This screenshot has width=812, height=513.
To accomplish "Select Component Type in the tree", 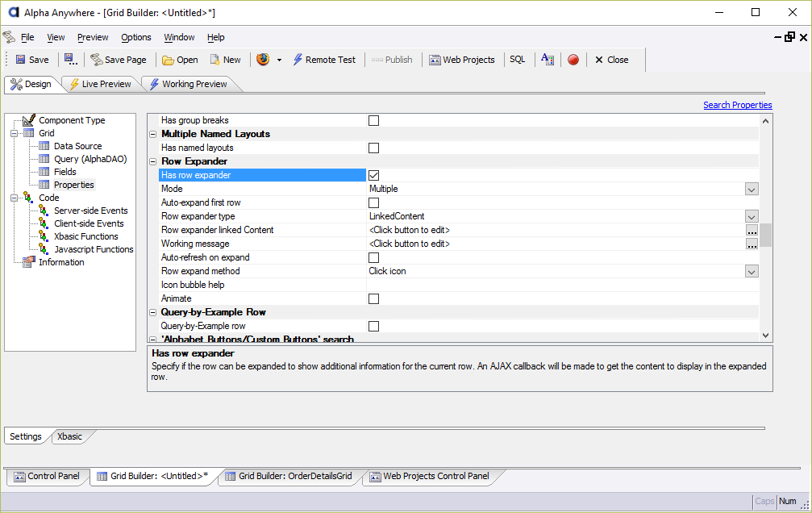I will click(x=72, y=120).
